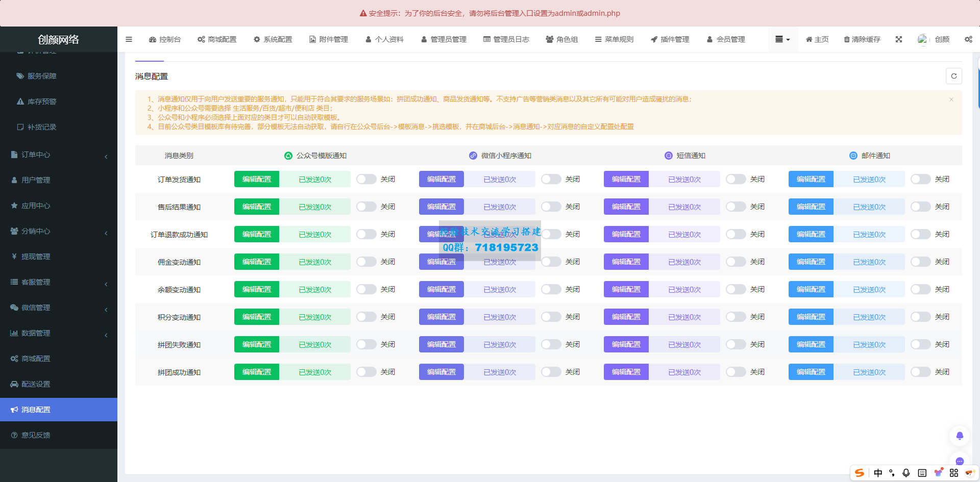Open 提现管理 in sidebar
This screenshot has width=980, height=482.
point(59,257)
